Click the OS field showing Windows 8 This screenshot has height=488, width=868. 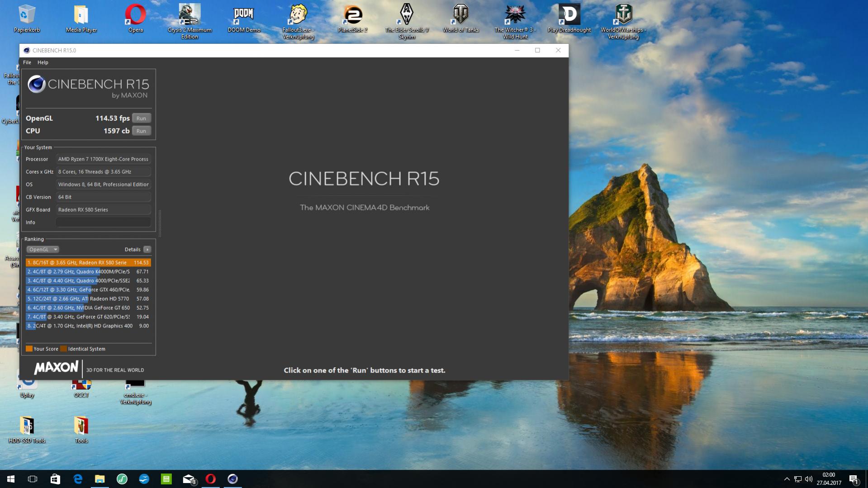(103, 185)
